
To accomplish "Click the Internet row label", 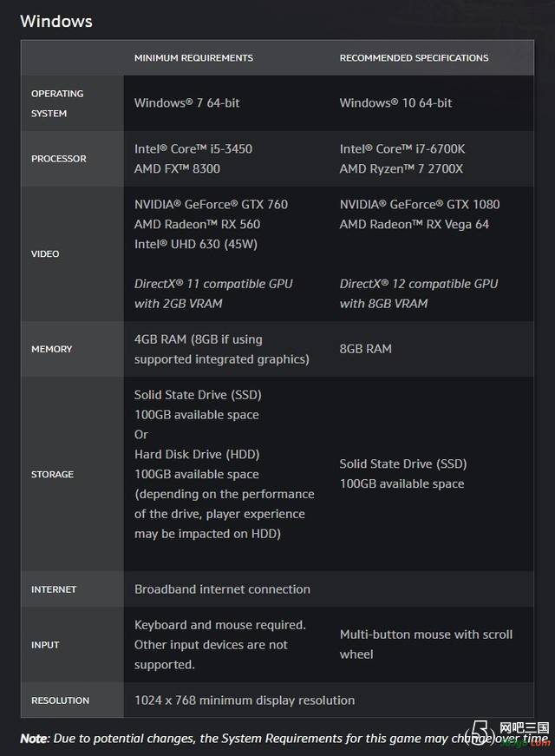I will (x=54, y=589).
